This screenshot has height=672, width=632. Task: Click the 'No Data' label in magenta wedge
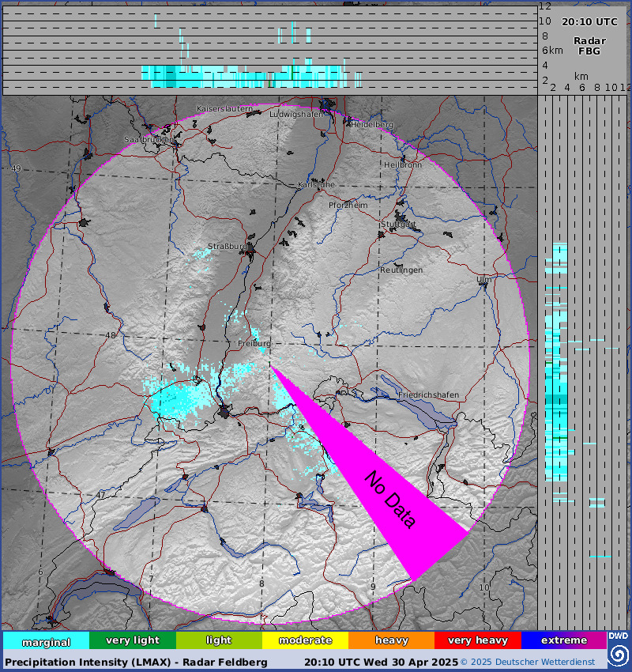tap(390, 500)
